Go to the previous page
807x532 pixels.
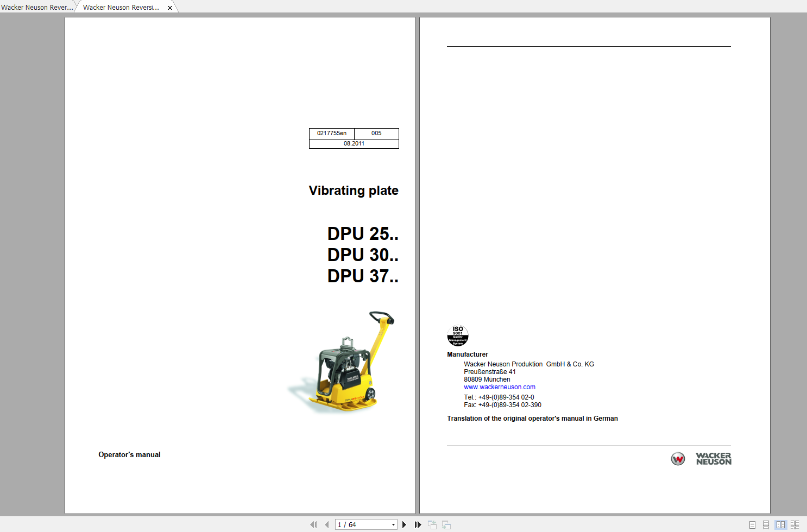coord(326,524)
